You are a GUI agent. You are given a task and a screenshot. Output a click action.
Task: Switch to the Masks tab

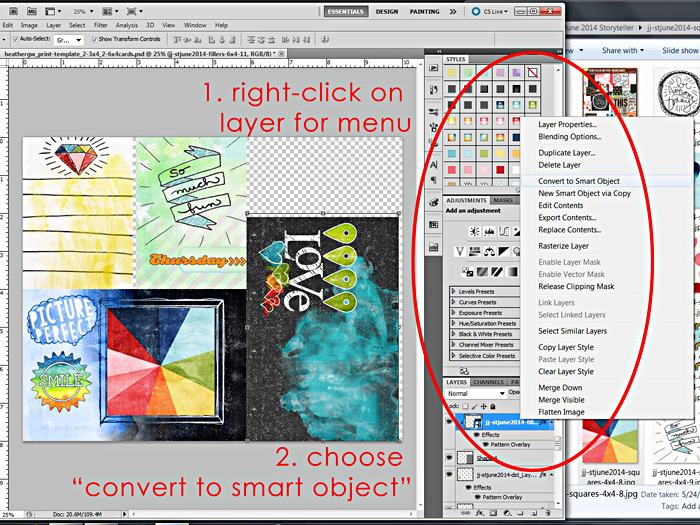point(503,200)
